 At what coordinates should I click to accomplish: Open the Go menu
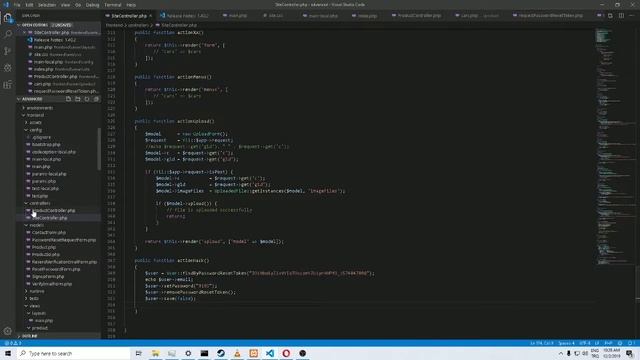tap(78, 5)
